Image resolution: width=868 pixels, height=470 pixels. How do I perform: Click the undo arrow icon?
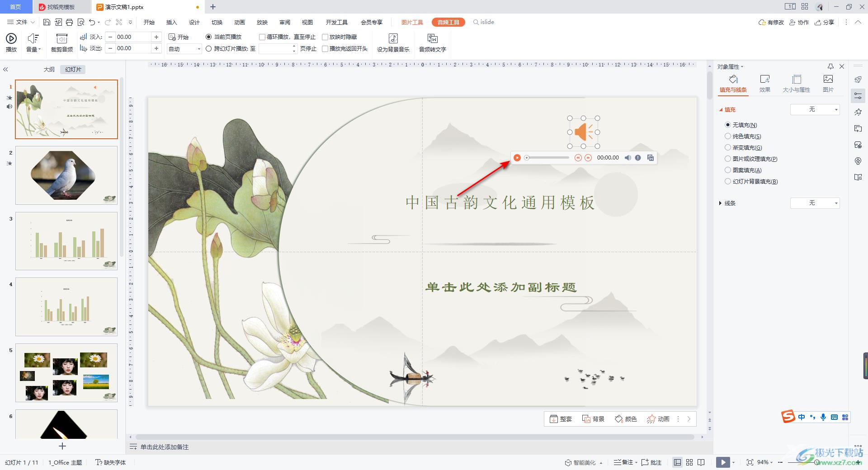[x=92, y=22]
